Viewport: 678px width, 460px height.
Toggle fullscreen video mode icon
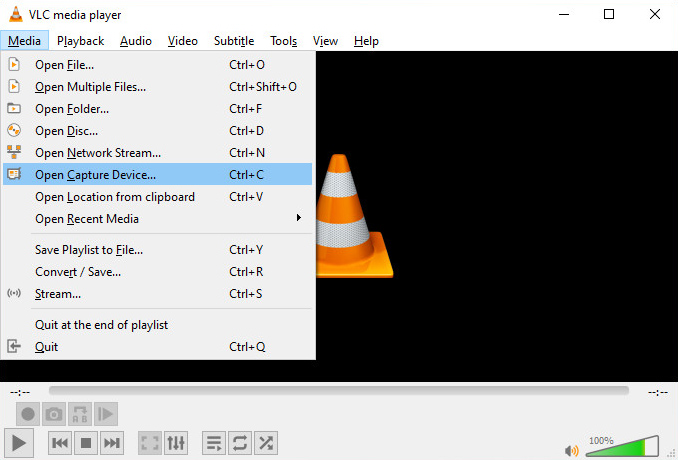click(150, 443)
